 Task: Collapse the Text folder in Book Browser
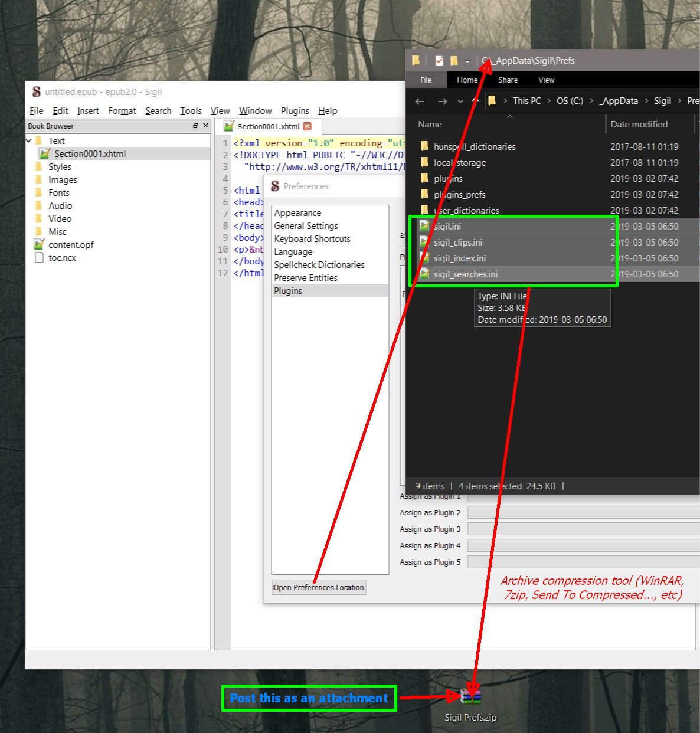pos(29,140)
